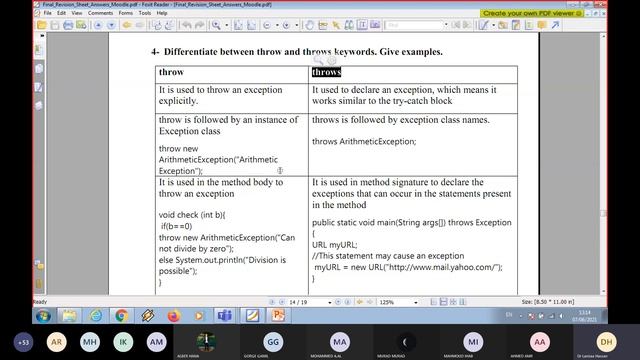Print the document using printer icon

tap(68, 25)
